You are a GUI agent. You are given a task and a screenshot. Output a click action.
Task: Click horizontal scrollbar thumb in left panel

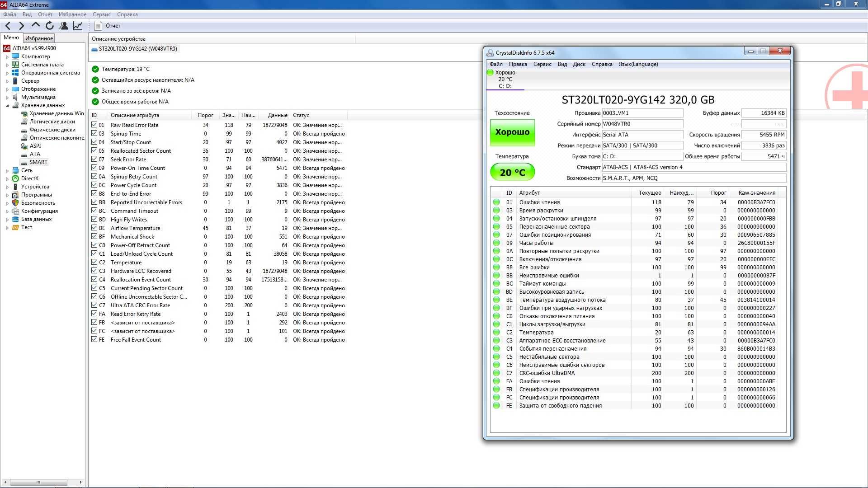38,482
